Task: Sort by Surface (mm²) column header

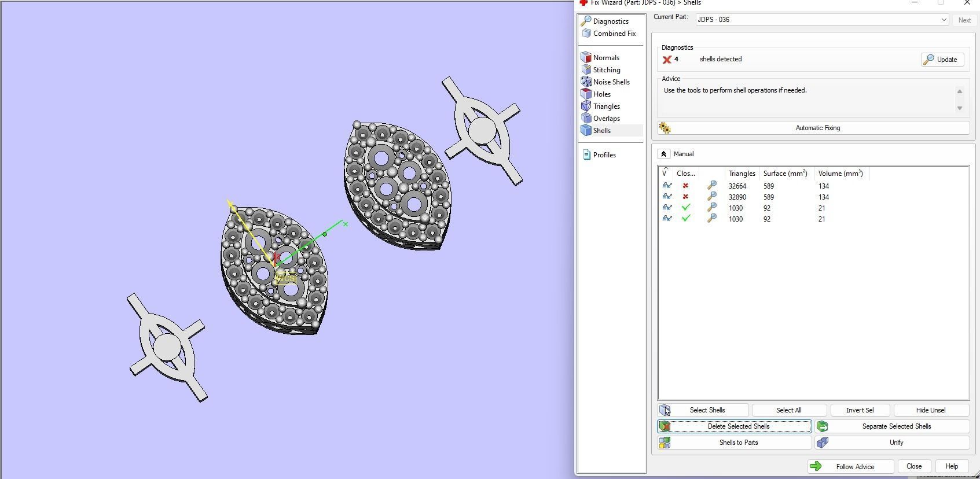Action: tap(786, 174)
